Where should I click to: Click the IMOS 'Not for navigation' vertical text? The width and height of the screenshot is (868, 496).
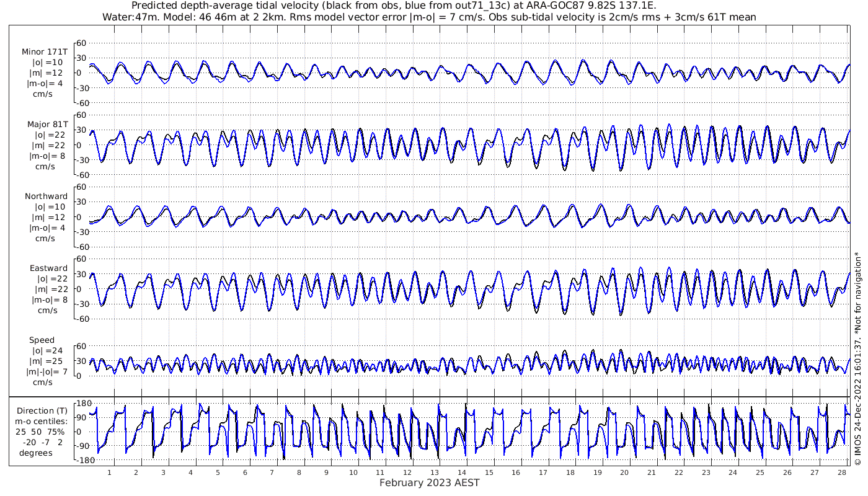coord(857,358)
